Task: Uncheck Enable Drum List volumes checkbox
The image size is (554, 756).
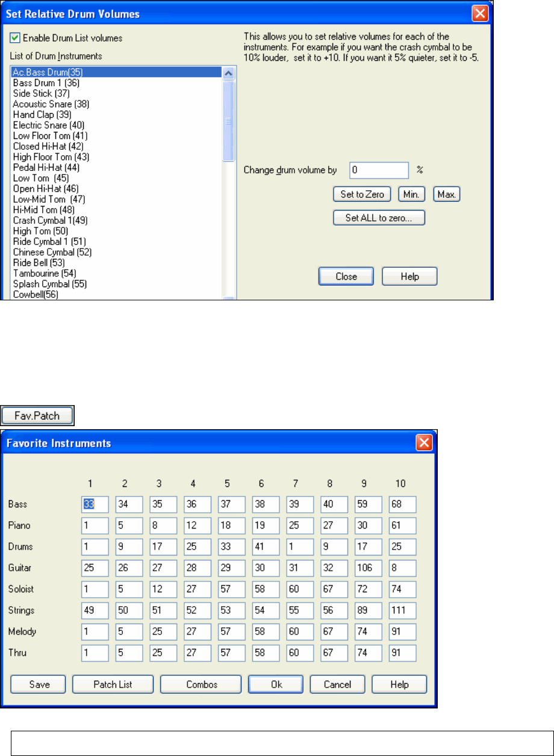Action: [15, 38]
